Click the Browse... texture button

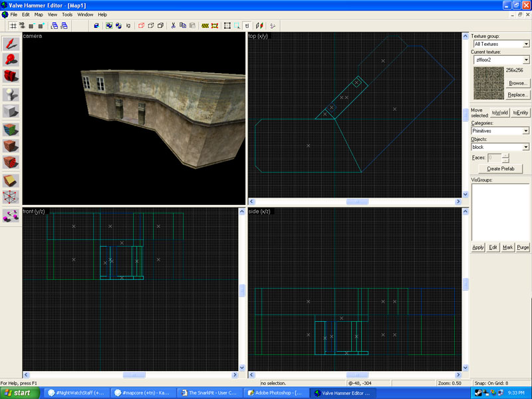[517, 83]
